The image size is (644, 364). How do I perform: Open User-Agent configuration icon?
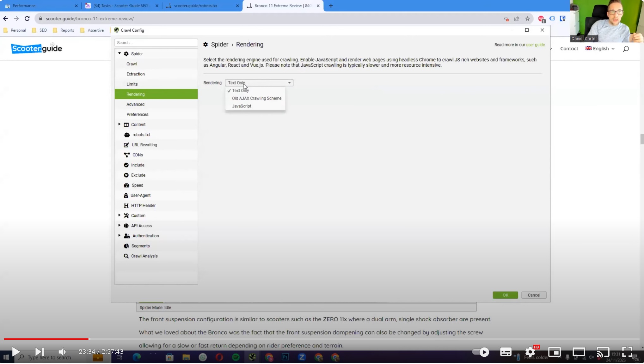[126, 196]
